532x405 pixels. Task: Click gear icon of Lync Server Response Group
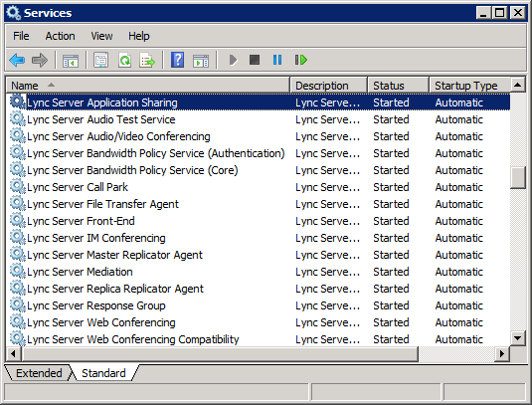tap(18, 304)
